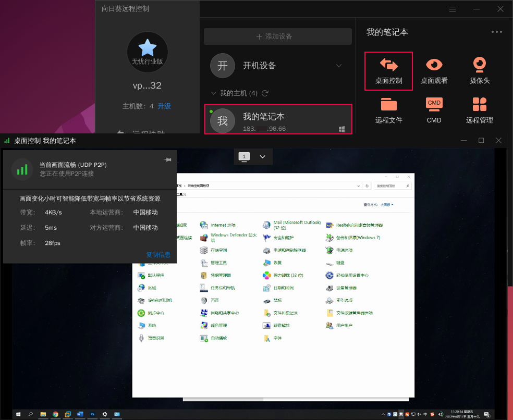Open Chrome from the taskbar
Viewport: 513px width, 420px height.
pyautogui.click(x=55, y=414)
